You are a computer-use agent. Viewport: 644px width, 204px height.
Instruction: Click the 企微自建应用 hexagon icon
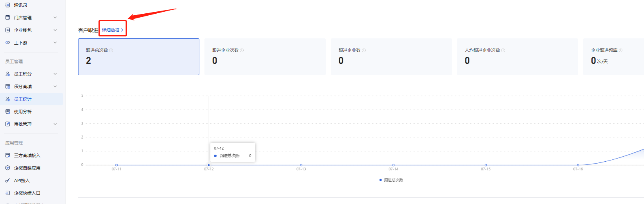(7, 168)
